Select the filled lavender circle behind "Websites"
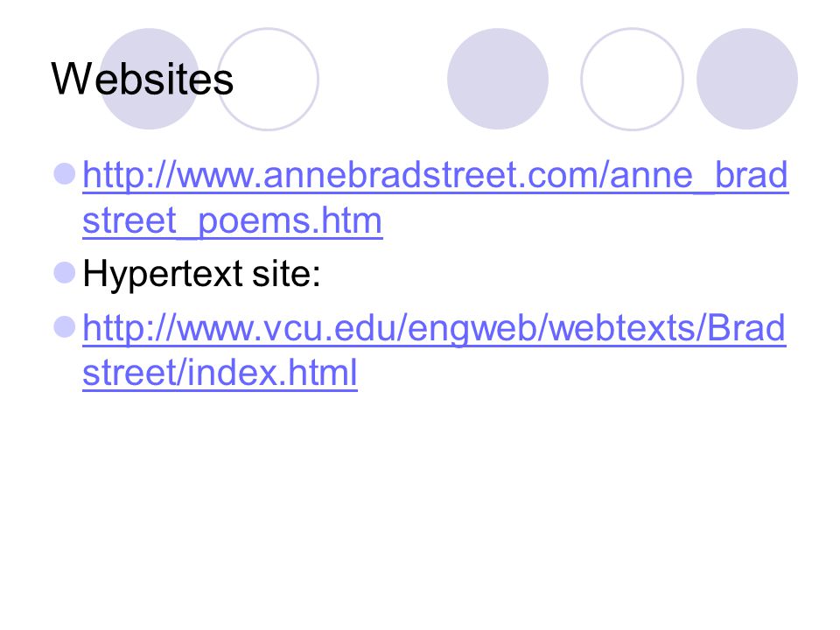The height and width of the screenshot is (630, 840). pyautogui.click(x=150, y=79)
